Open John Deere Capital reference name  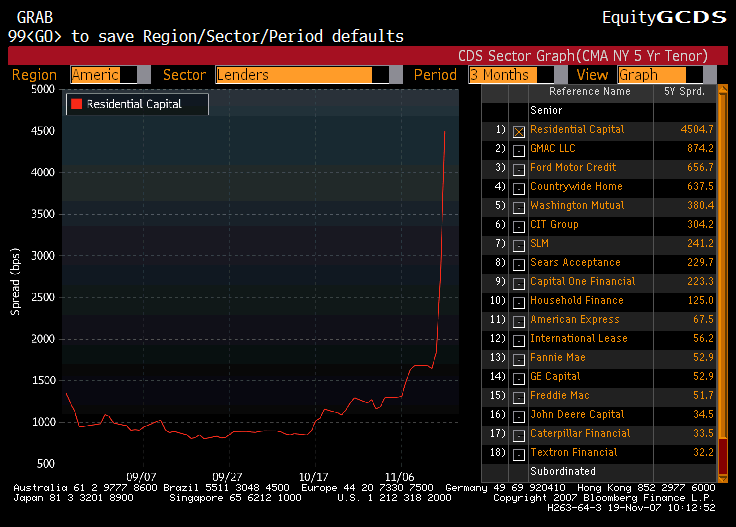point(577,414)
